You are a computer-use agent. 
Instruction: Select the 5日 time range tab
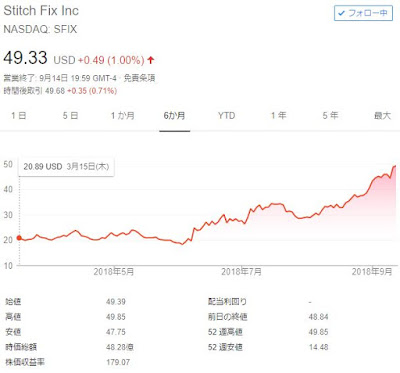(x=70, y=116)
